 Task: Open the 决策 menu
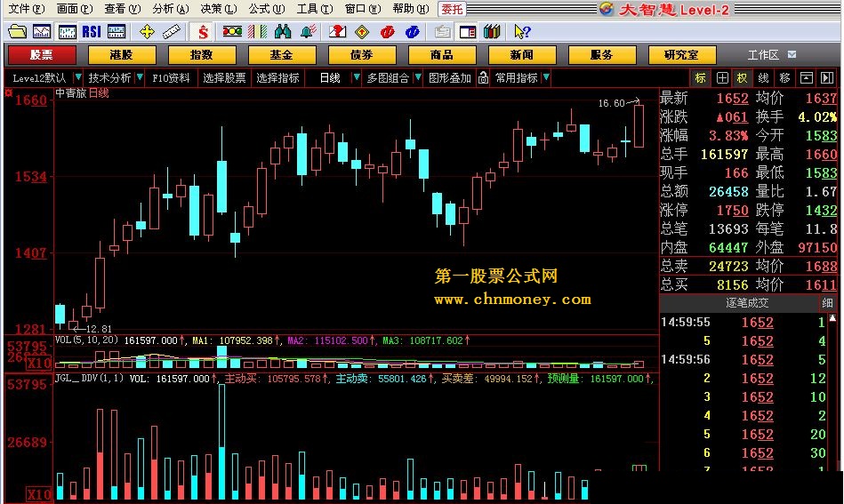219,9
